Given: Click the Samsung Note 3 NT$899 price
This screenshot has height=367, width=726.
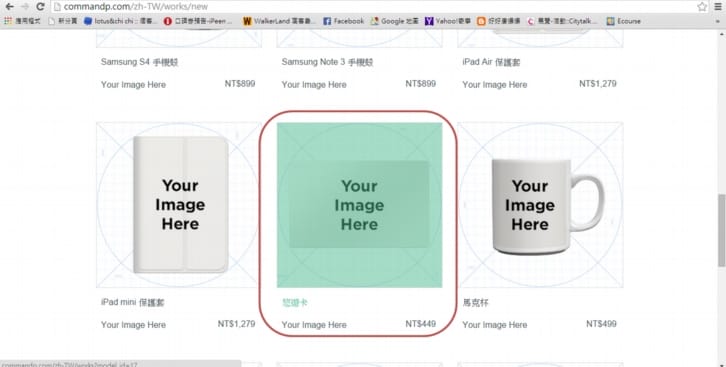Looking at the screenshot, I should coord(420,84).
